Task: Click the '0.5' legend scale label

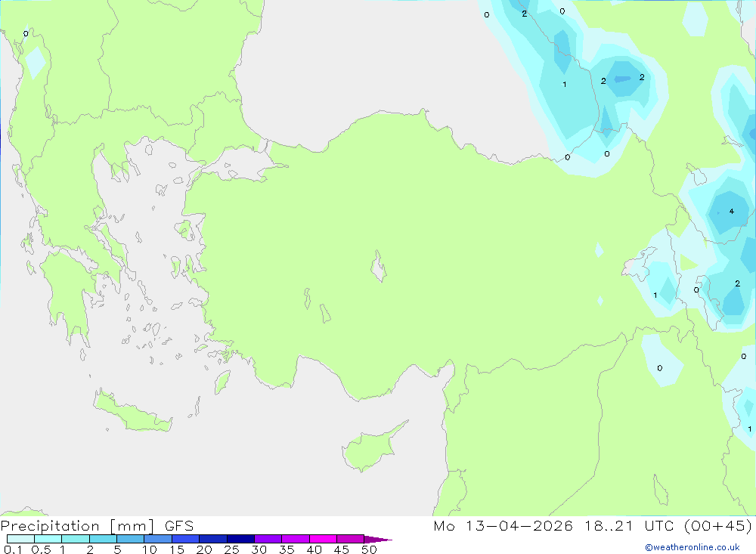Action: 41,549
